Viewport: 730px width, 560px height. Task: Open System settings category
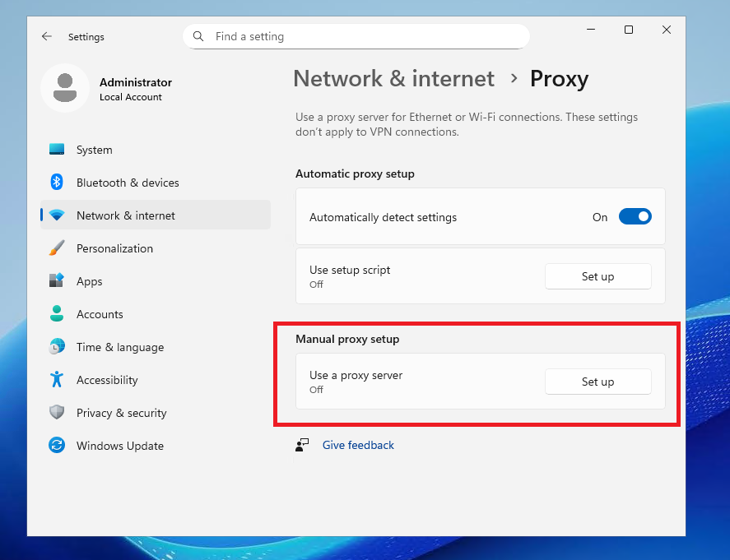click(156, 150)
